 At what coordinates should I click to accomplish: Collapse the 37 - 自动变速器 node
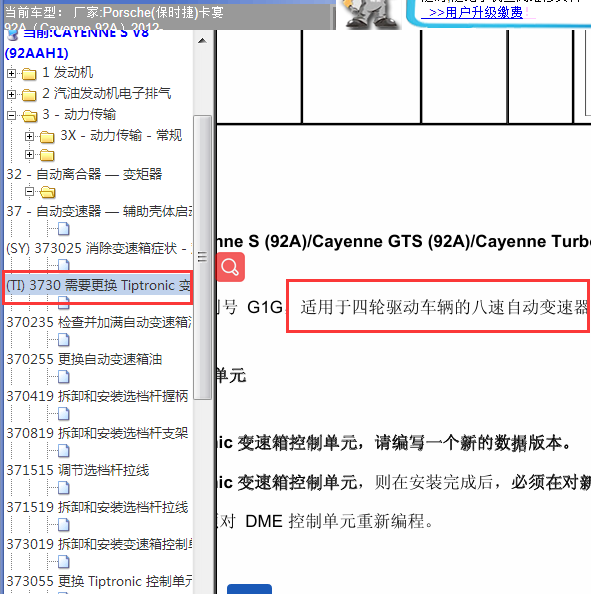[29, 191]
